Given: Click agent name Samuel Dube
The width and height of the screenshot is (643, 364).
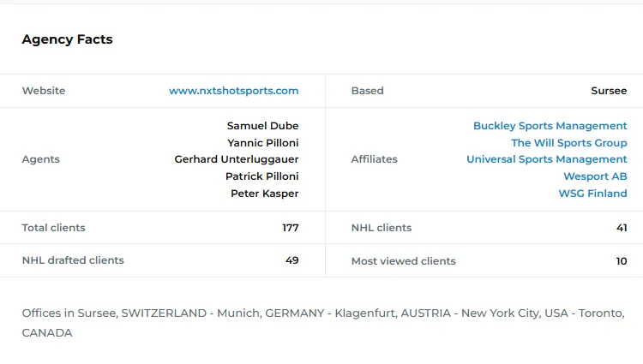Looking at the screenshot, I should coord(262,126).
